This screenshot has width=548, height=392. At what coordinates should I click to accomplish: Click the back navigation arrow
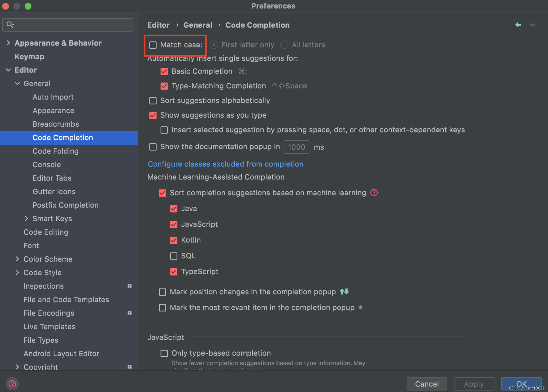[518, 25]
